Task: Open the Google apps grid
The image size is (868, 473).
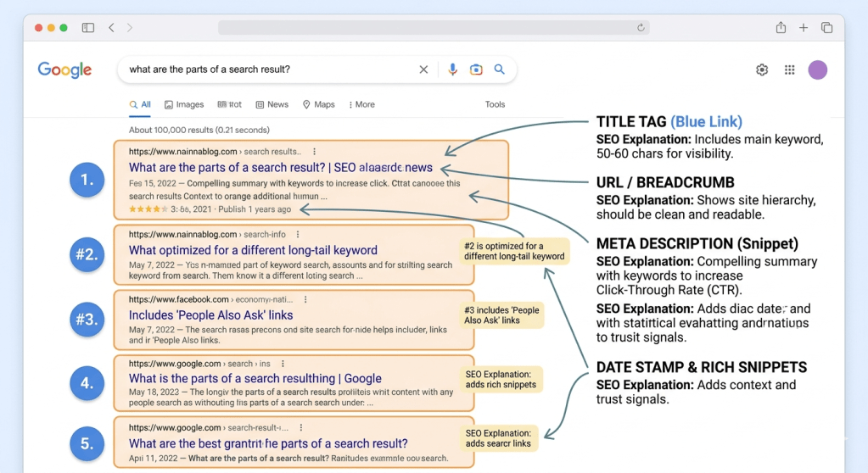Action: click(x=789, y=70)
